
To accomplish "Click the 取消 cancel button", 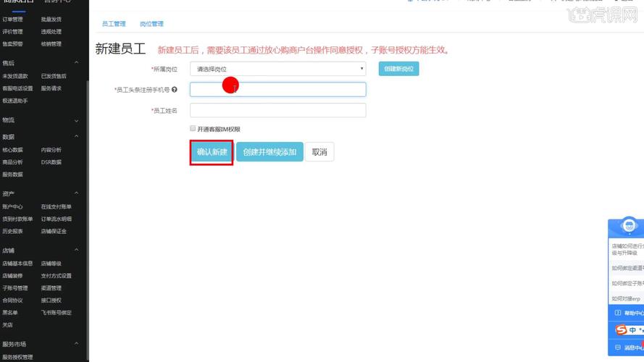I will (319, 152).
